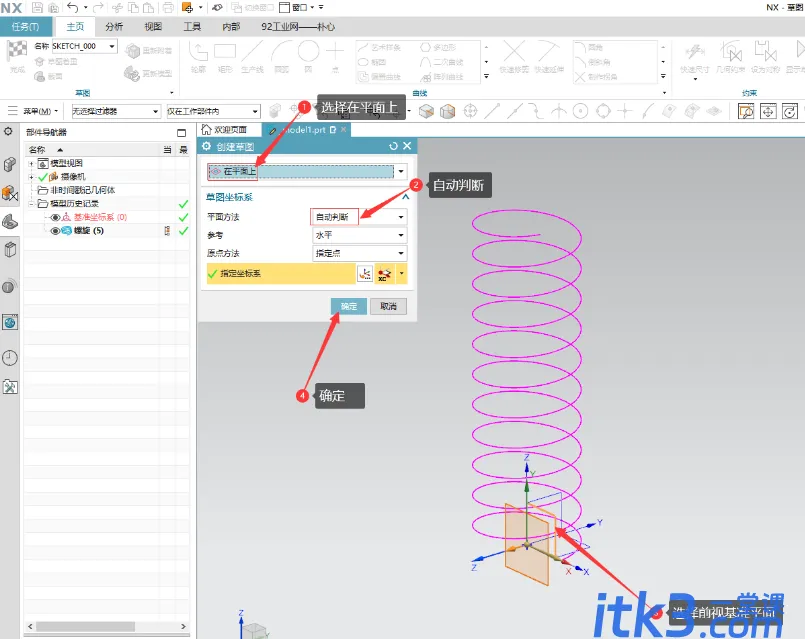Open the 仅在工作部件内 scope dropdown
Screen dimensions: 805x639
pyautogui.click(x=255, y=111)
